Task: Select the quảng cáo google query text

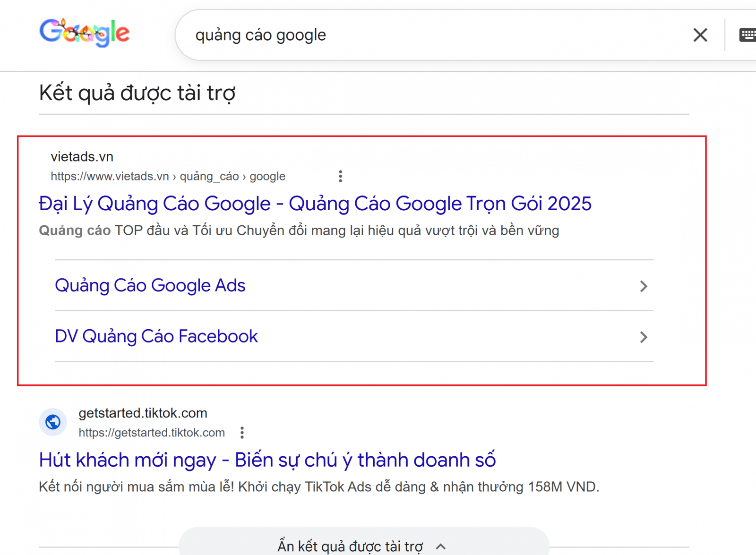Action: click(x=260, y=34)
